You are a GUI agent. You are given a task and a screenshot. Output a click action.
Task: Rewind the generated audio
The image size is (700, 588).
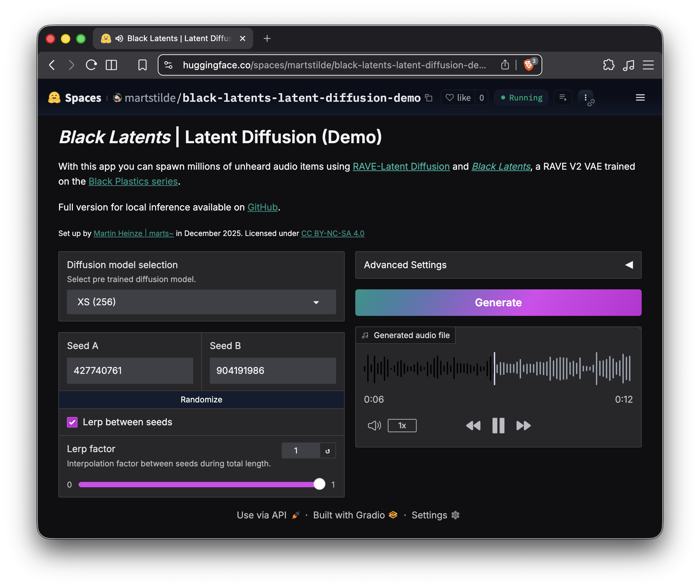click(x=473, y=425)
